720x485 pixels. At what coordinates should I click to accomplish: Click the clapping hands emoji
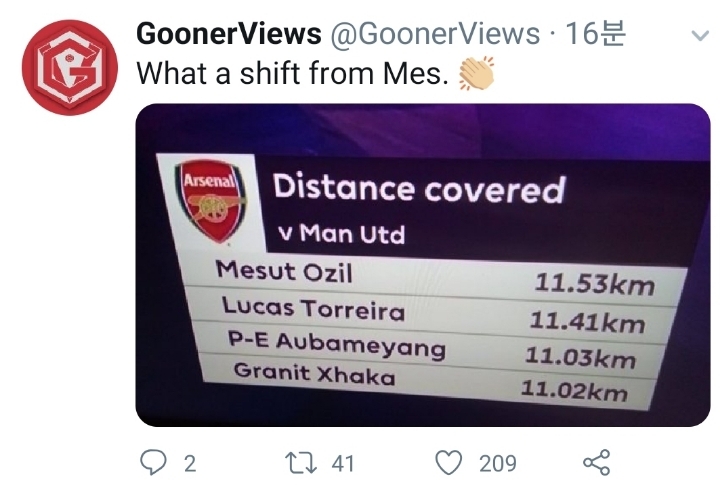[476, 73]
